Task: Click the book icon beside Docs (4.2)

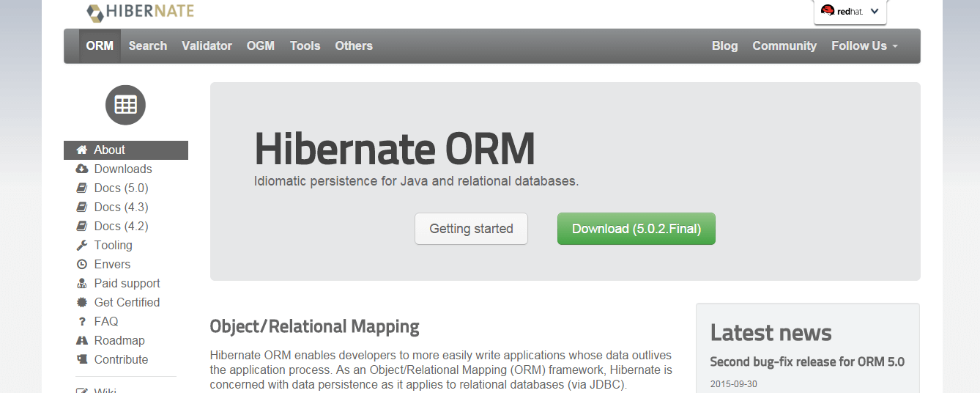Action: pos(82,226)
